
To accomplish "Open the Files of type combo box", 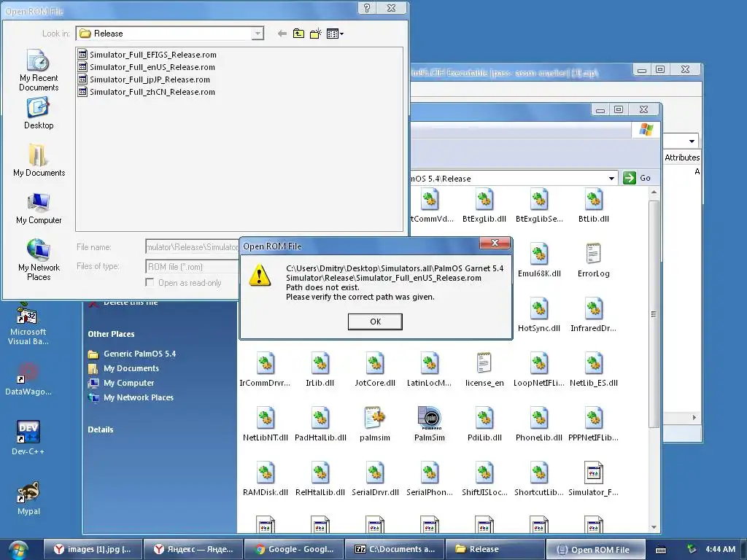I will click(192, 267).
